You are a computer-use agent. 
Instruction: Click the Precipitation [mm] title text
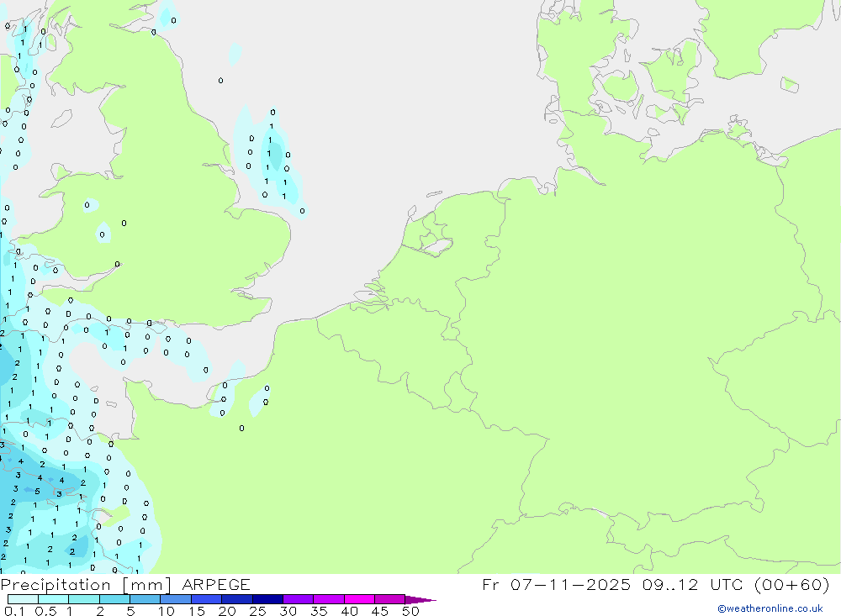tap(86, 585)
